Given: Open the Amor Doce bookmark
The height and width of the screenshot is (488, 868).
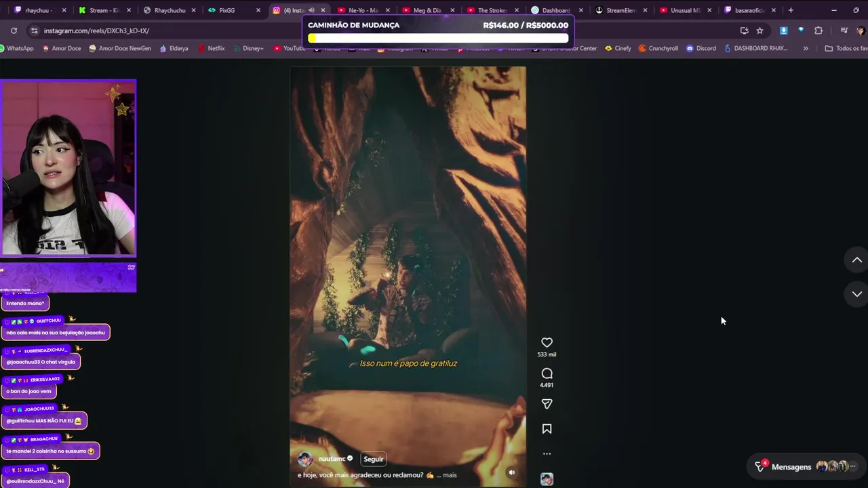Looking at the screenshot, I should (x=62, y=48).
